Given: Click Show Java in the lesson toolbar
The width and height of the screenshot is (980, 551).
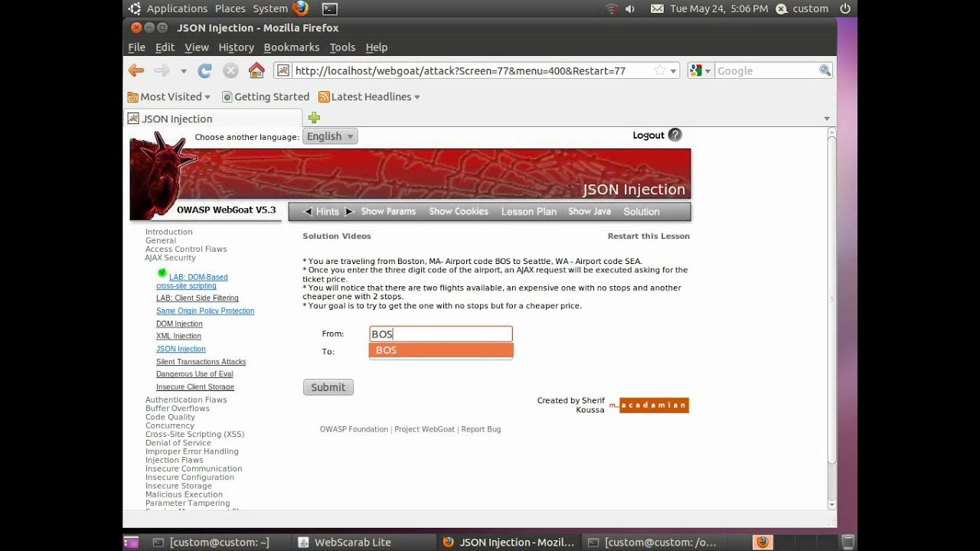Looking at the screenshot, I should (590, 212).
